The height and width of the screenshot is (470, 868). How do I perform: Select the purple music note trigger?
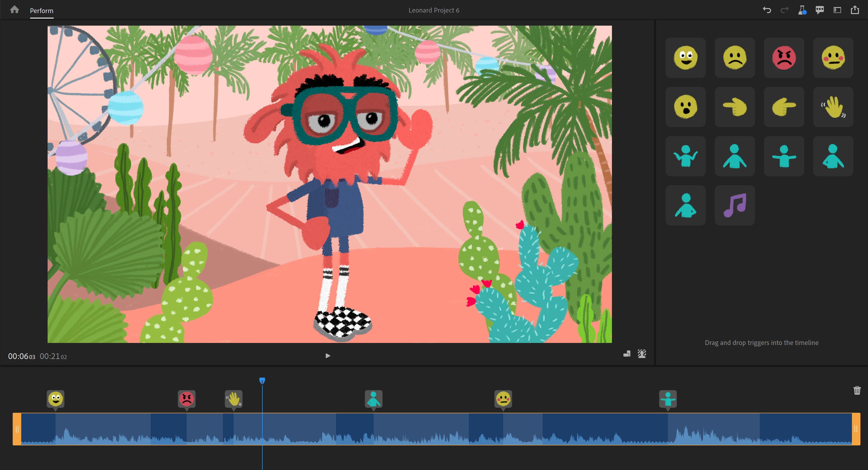coord(735,205)
